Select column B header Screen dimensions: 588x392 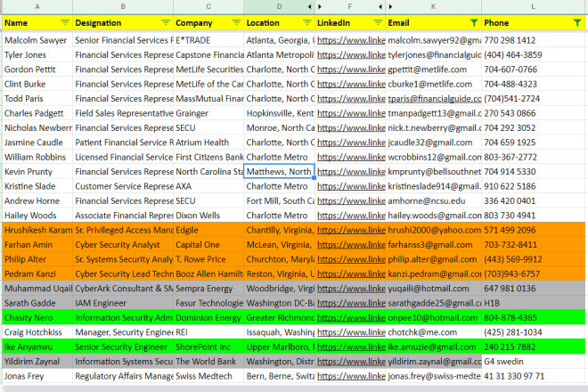pos(123,6)
